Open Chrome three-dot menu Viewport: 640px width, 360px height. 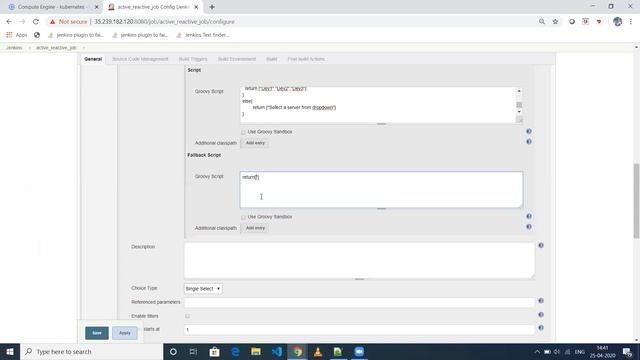[631, 22]
